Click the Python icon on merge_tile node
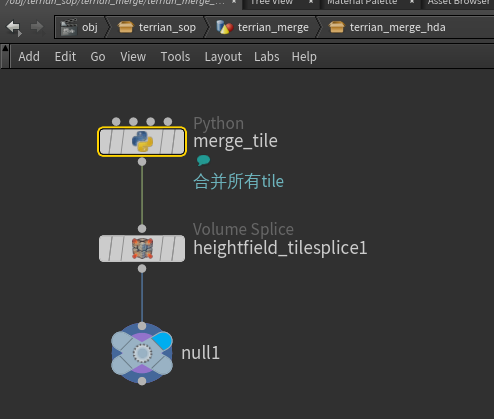The image size is (494, 419). coord(142,141)
